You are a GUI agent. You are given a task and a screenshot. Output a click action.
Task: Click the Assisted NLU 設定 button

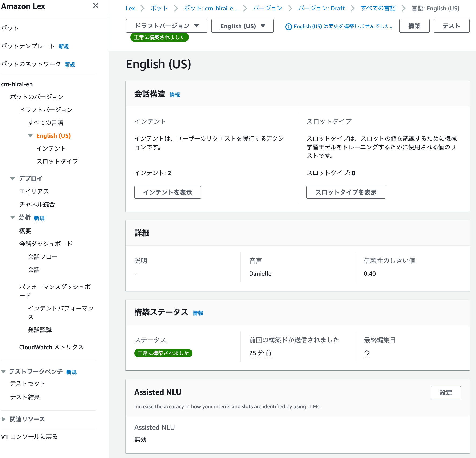pos(446,393)
